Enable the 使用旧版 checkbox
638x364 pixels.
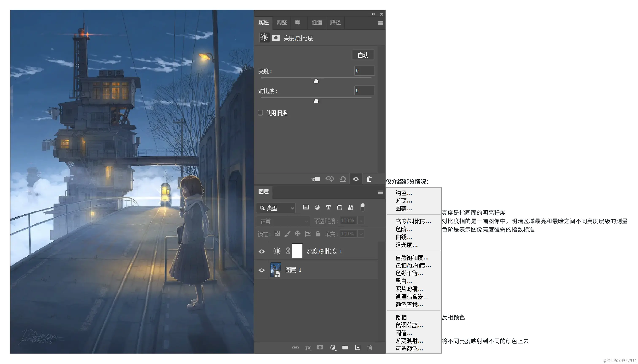click(261, 113)
